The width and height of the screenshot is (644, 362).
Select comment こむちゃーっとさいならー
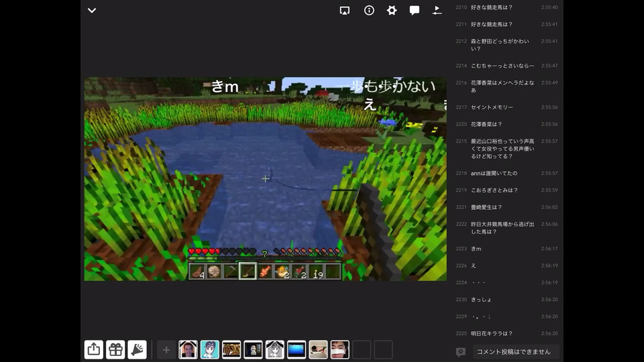(507, 66)
